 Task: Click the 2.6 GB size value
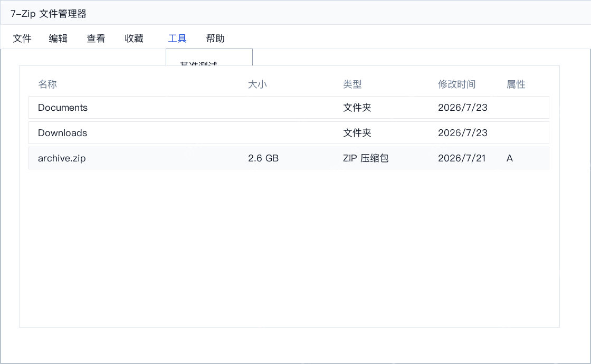[263, 158]
